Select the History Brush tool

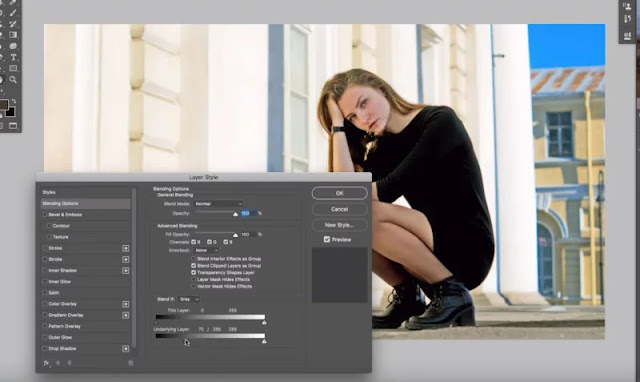[13, 24]
